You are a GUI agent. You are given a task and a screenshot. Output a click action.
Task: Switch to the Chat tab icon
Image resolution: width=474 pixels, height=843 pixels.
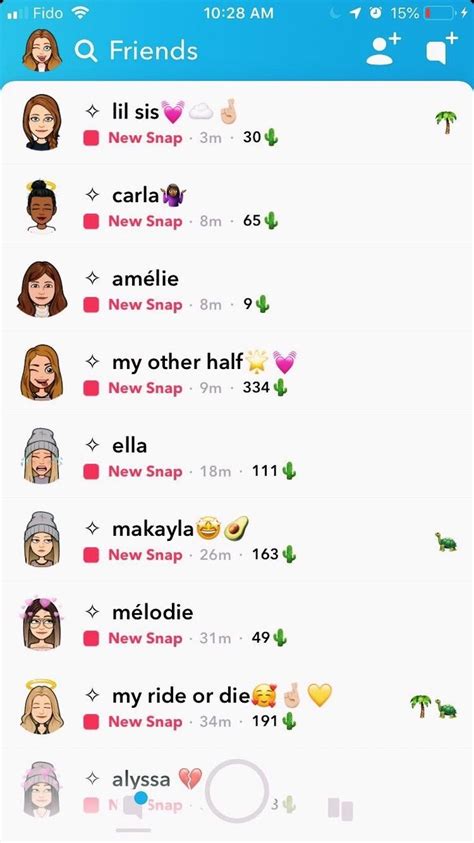134,806
